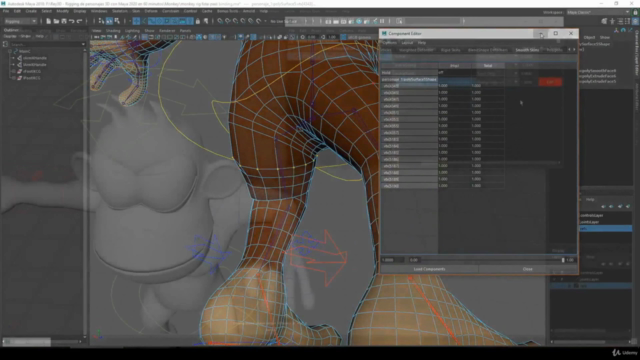Switch to BlendShape Deformers tab
The image size is (640, 360).
(x=487, y=50)
